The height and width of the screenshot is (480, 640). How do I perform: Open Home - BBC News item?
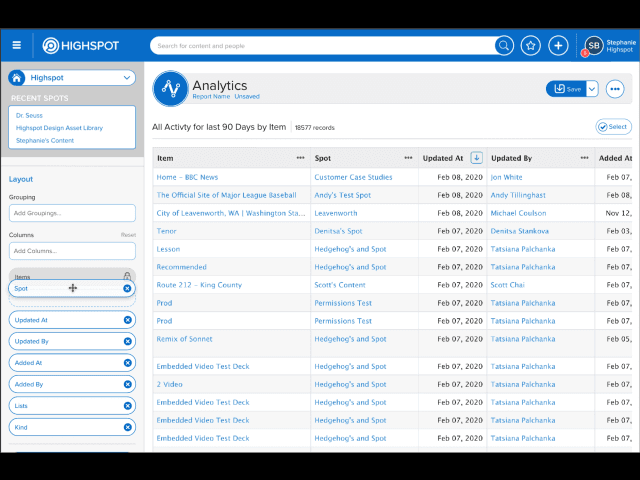click(187, 177)
